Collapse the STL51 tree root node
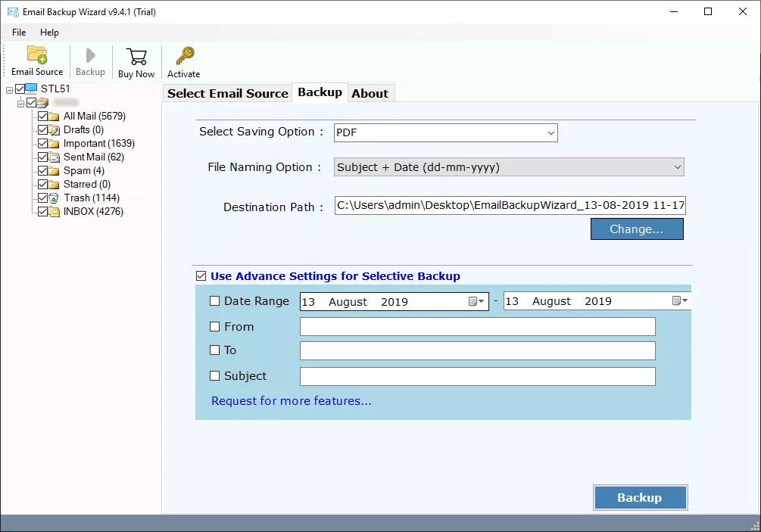Viewport: 761px width, 532px height. [9, 89]
